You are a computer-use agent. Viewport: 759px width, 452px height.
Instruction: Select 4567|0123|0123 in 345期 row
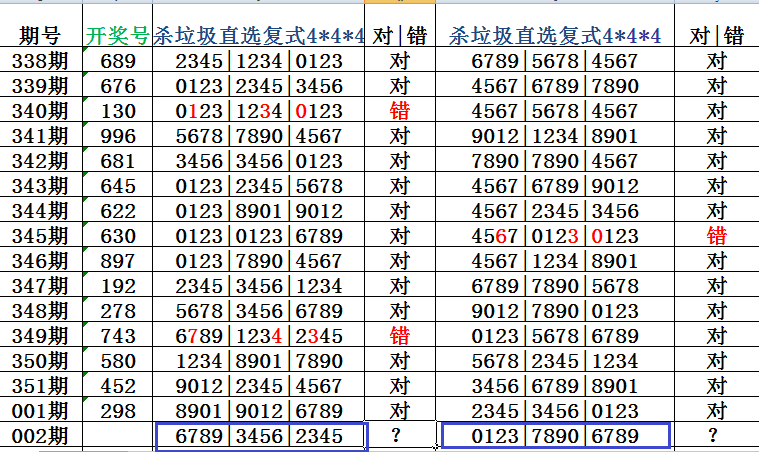(x=555, y=235)
